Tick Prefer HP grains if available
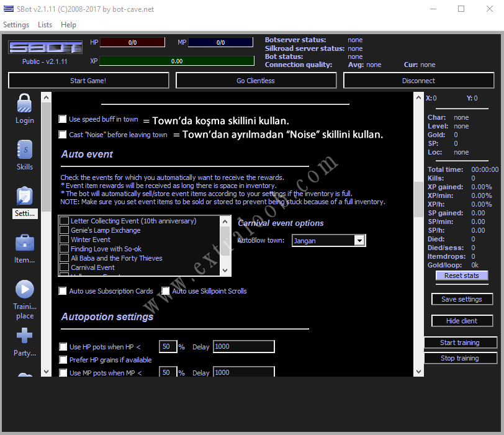Viewport: 504px width, 435px height. click(63, 360)
